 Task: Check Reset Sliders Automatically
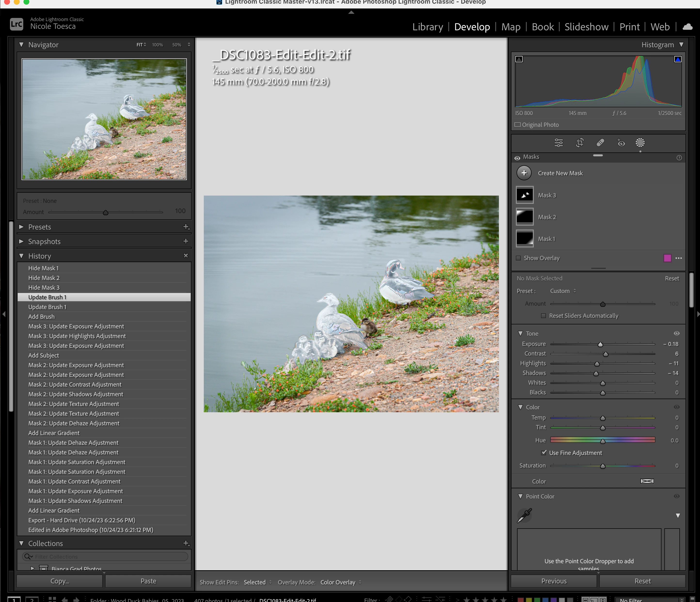pyautogui.click(x=543, y=316)
